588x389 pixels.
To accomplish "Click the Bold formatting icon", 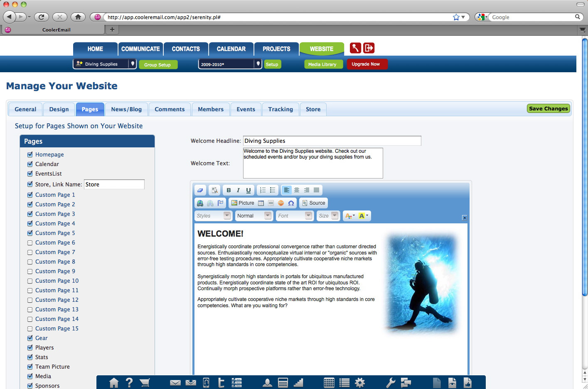I will coord(229,190).
